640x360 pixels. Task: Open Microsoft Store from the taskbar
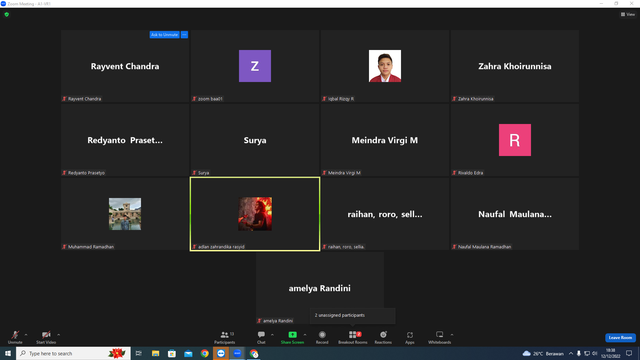(172, 353)
